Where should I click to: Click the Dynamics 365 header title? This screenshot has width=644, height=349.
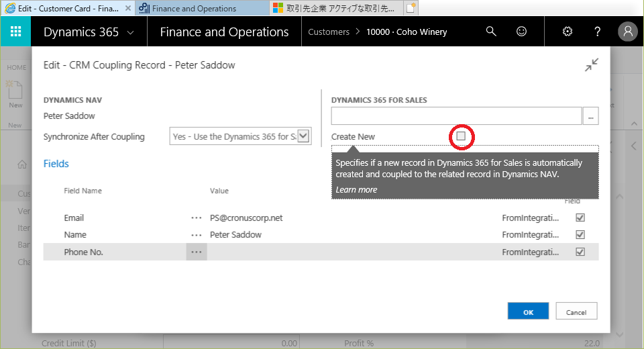tap(81, 32)
